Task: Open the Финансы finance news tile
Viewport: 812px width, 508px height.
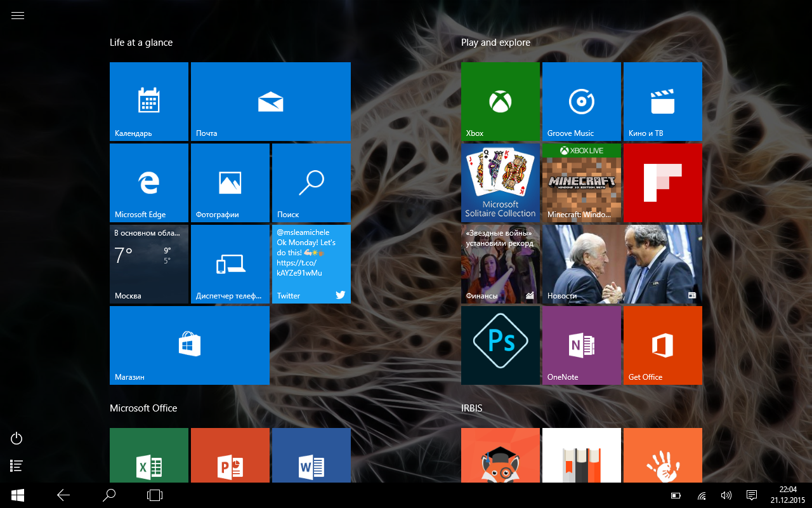Action: pos(501,264)
